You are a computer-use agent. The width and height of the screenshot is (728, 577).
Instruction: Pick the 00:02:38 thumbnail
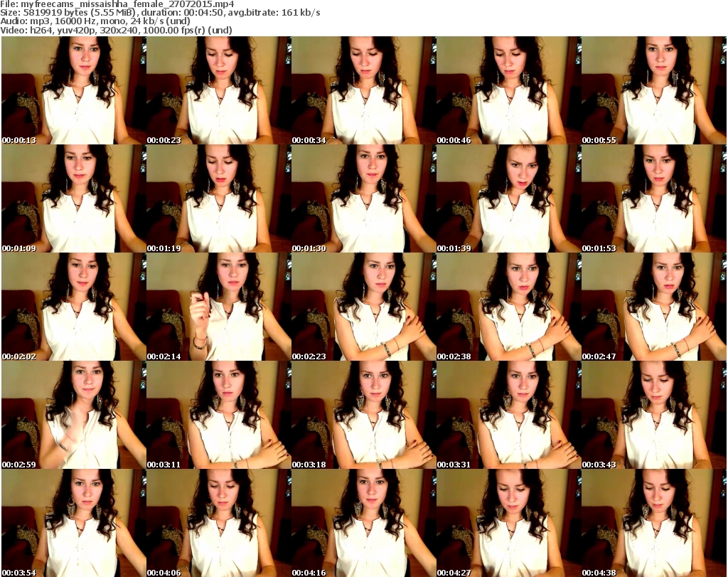click(x=509, y=307)
